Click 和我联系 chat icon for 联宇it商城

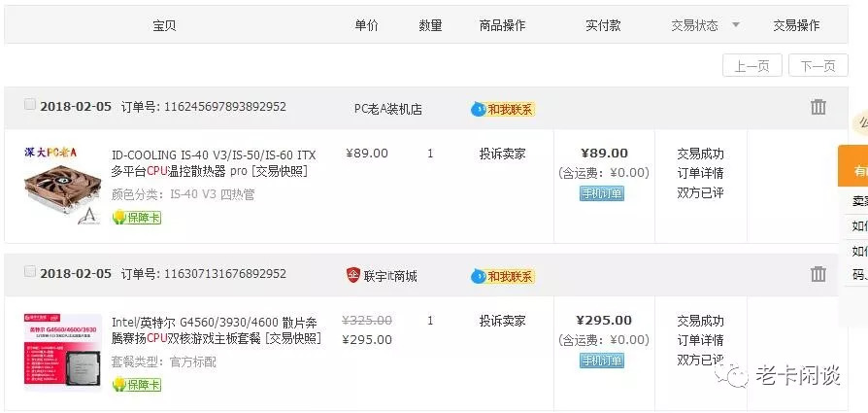tap(503, 276)
